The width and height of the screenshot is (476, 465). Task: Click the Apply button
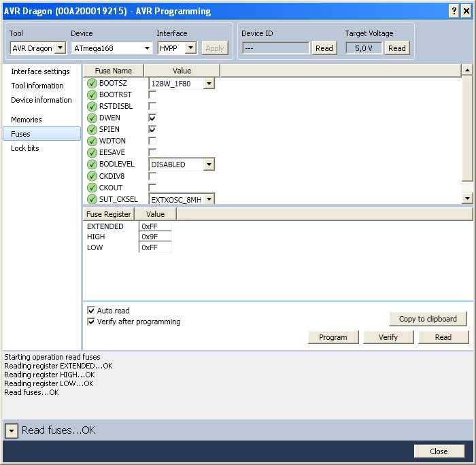pos(215,48)
